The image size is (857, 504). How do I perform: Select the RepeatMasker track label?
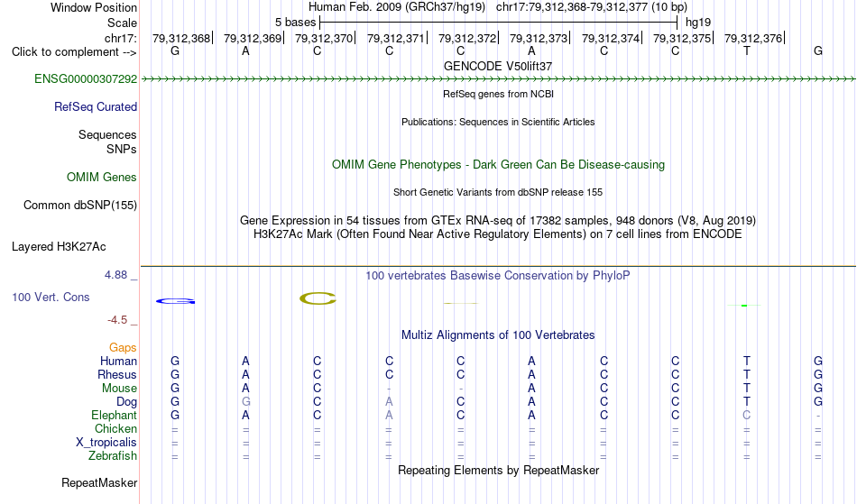coord(99,482)
